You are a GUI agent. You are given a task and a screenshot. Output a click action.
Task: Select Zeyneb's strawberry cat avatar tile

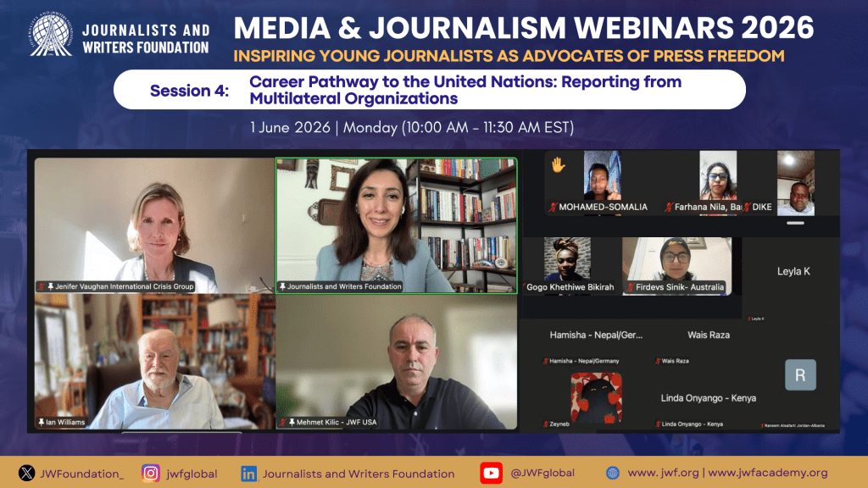click(596, 398)
